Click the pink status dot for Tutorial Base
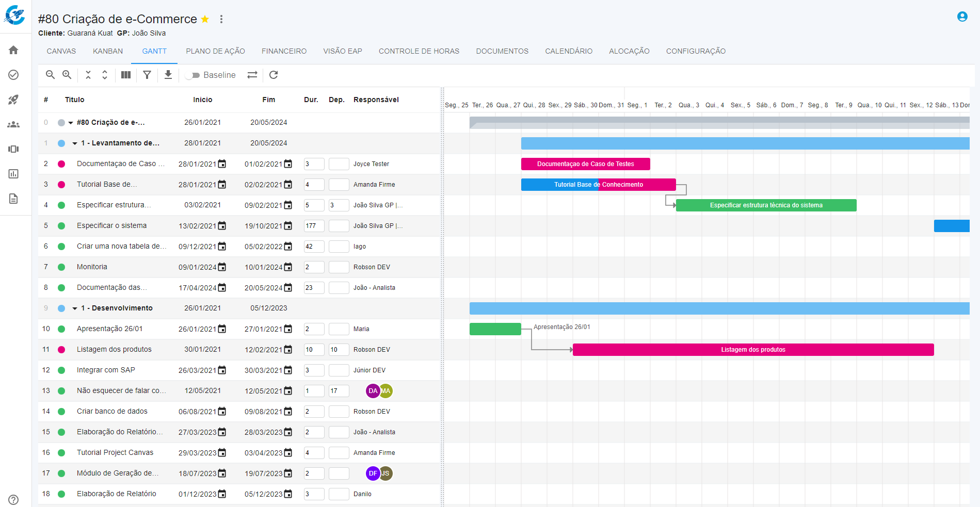 coord(61,185)
